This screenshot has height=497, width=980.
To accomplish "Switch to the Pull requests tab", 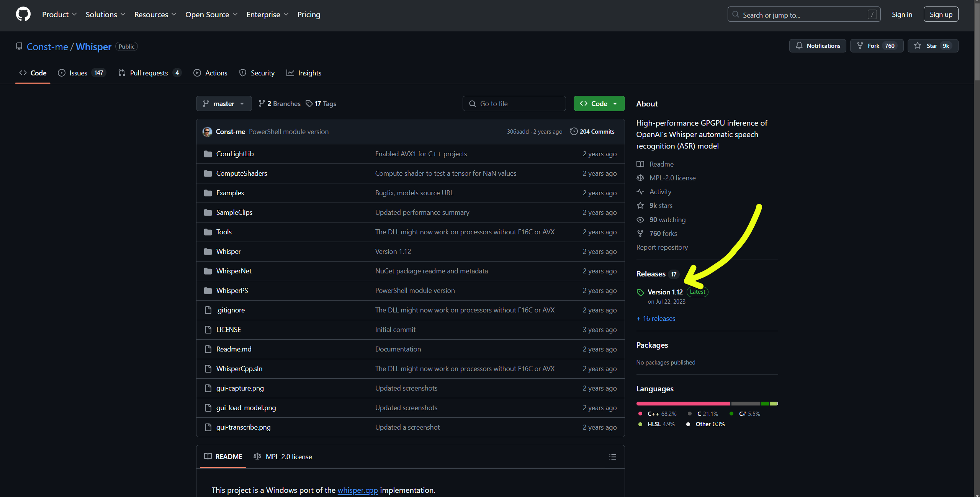I will pyautogui.click(x=149, y=73).
